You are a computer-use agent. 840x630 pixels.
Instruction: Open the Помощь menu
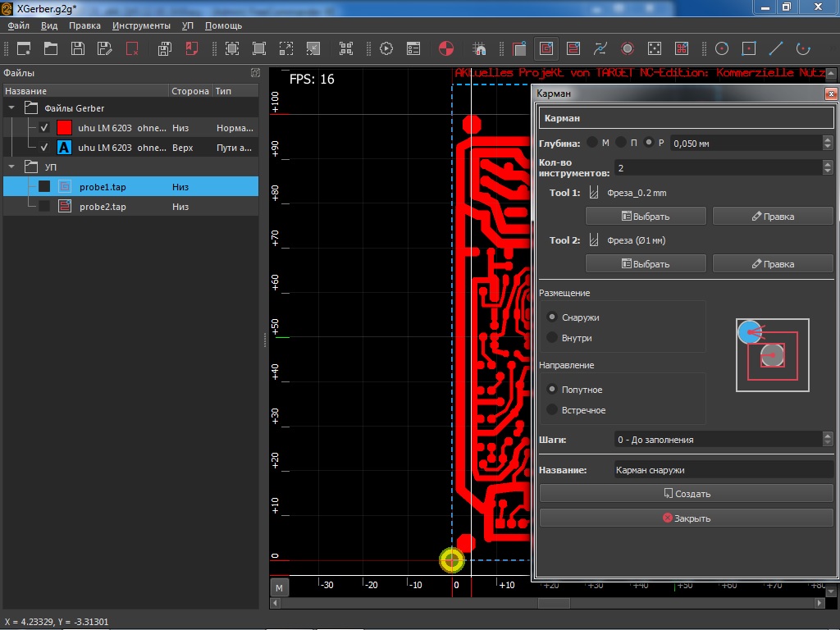pos(223,25)
